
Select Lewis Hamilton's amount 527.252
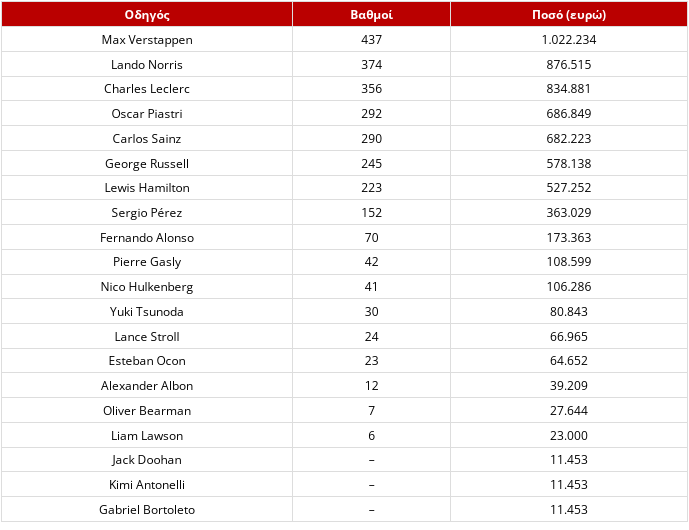(x=569, y=188)
